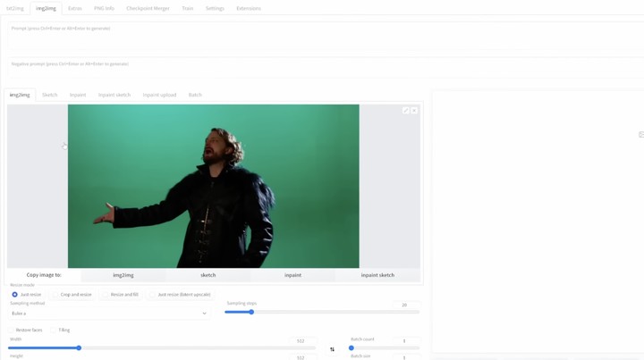Click the edit pencil icon on image

click(405, 111)
